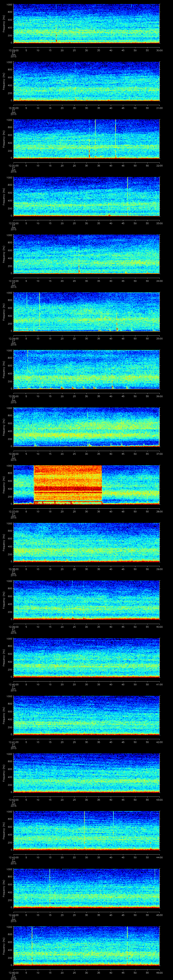Click the 12:38:00 start timestamp label
Image resolution: width=173 pixels, height=980 pixels.
pyautogui.click(x=14, y=569)
